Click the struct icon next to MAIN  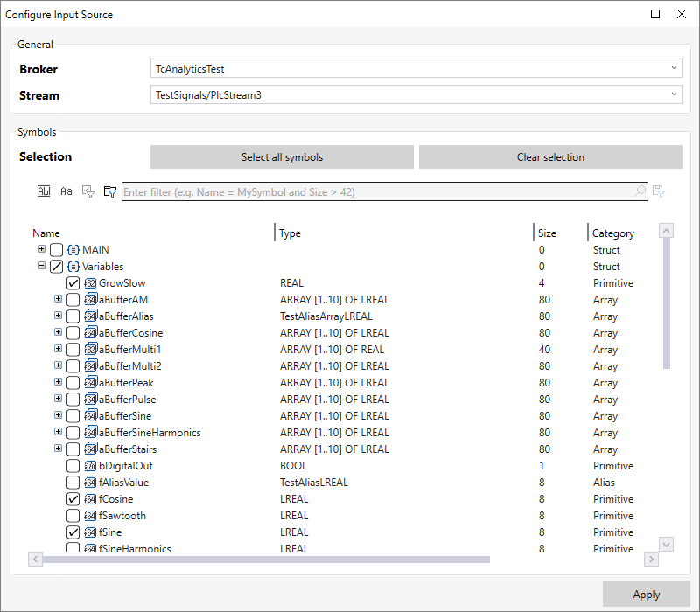point(73,250)
